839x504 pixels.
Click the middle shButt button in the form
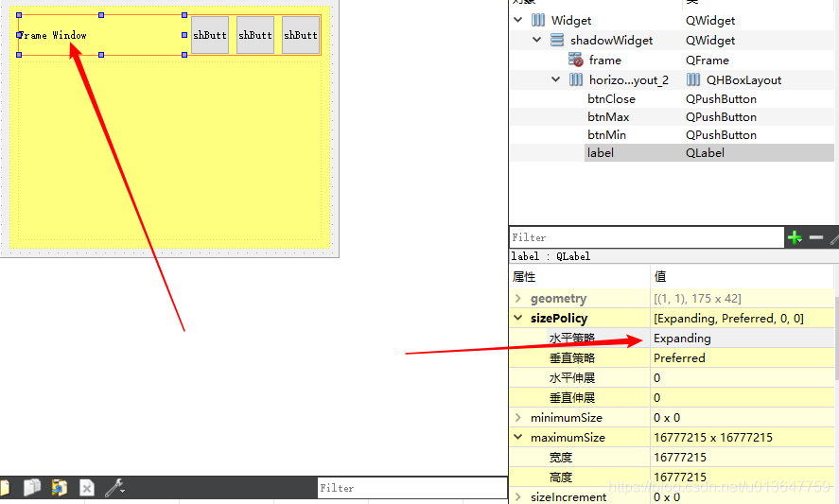point(255,35)
